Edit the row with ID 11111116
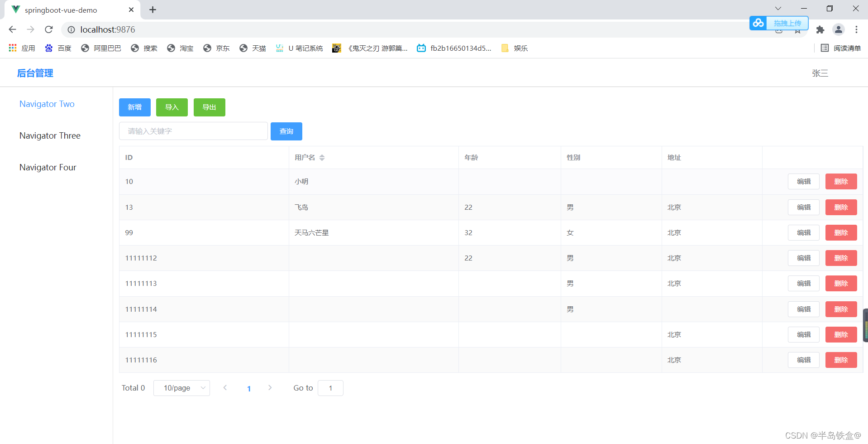The width and height of the screenshot is (868, 444). [x=804, y=360]
